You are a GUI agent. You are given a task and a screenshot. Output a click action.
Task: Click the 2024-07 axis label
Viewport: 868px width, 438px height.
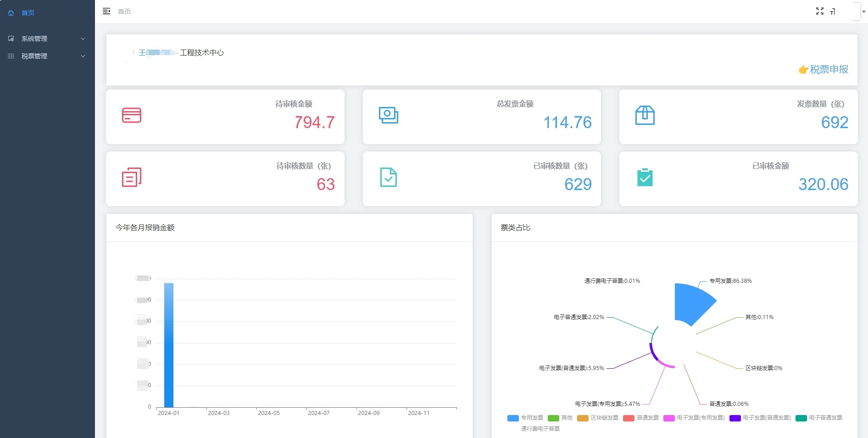point(319,413)
